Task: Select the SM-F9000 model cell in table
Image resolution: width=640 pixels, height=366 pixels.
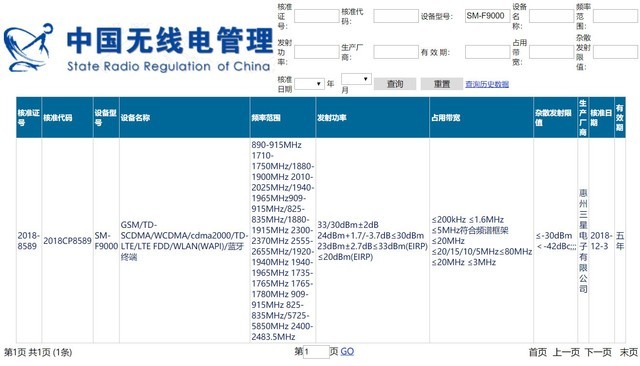Action: point(106,241)
